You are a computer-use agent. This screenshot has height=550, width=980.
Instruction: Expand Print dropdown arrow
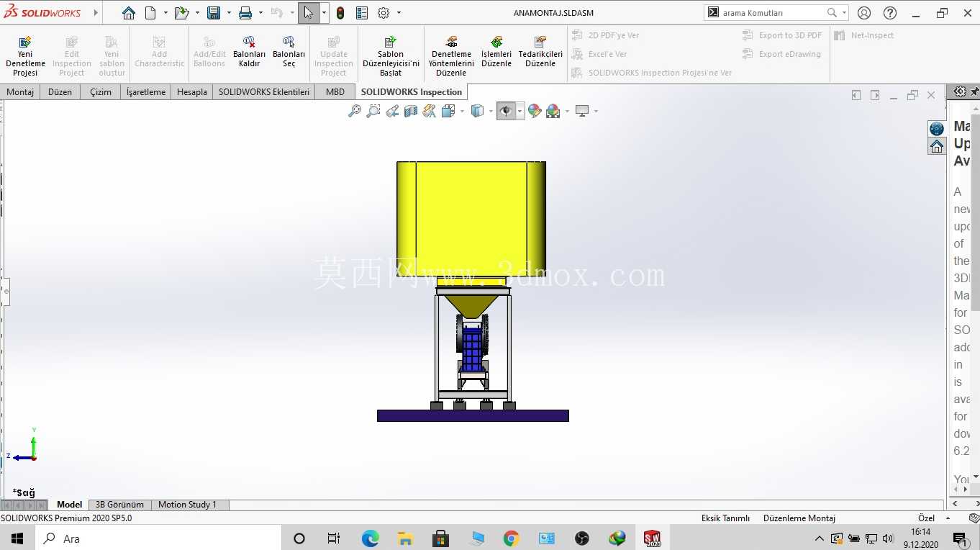[260, 13]
